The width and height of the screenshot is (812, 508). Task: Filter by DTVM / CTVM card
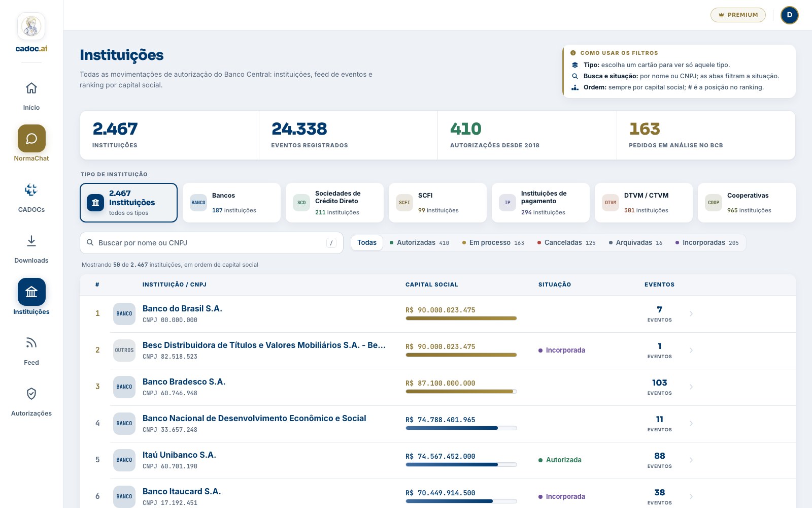tap(644, 203)
